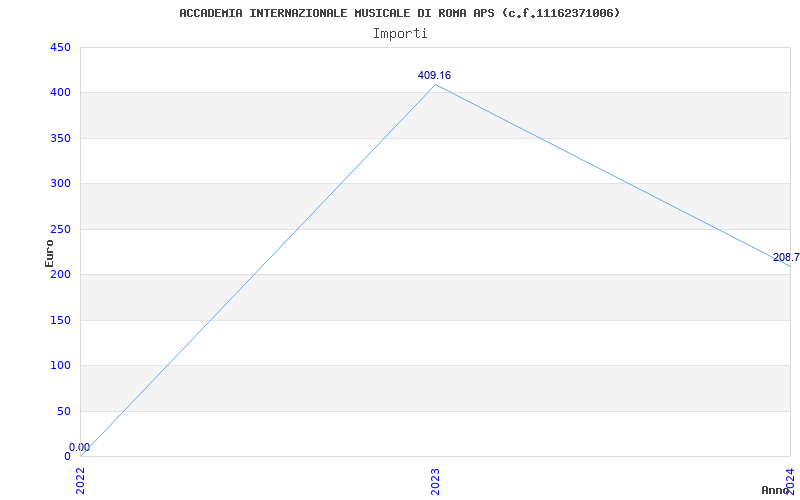Click the 350 y-axis tick label
Screen dimensions: 800x500
tap(60, 138)
